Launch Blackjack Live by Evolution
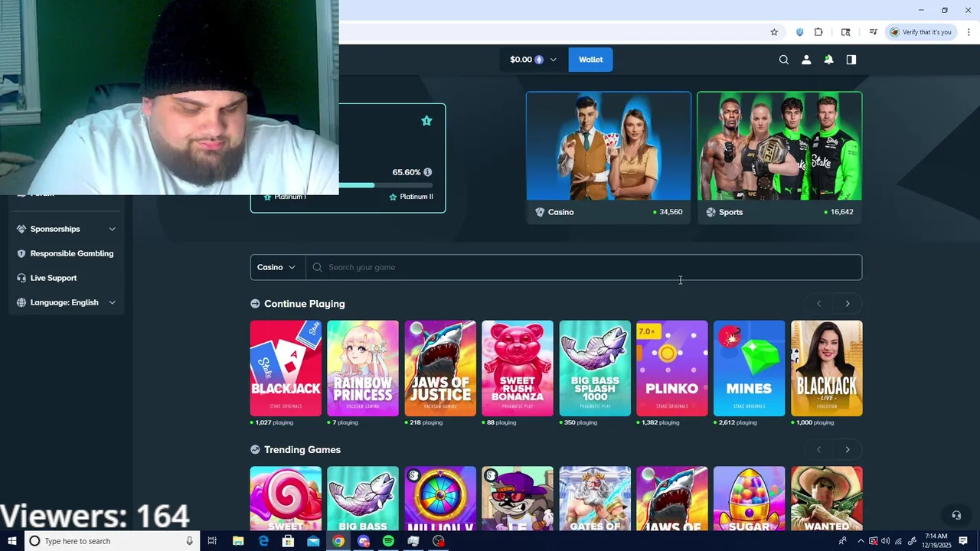 827,368
